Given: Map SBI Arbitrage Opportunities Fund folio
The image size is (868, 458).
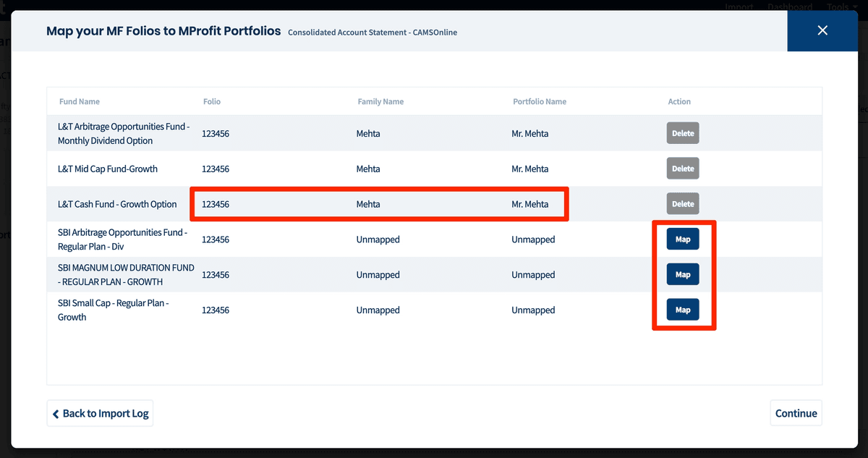Looking at the screenshot, I should point(683,239).
